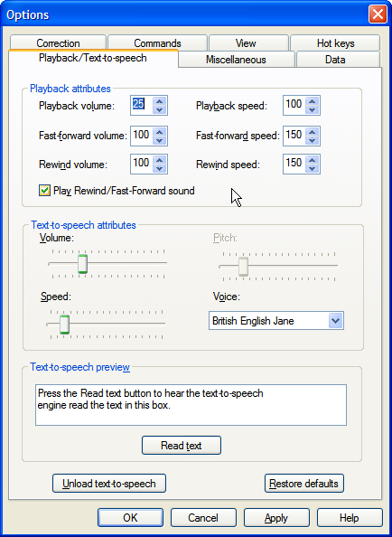The width and height of the screenshot is (392, 537).
Task: Click the Read text button
Action: click(182, 445)
